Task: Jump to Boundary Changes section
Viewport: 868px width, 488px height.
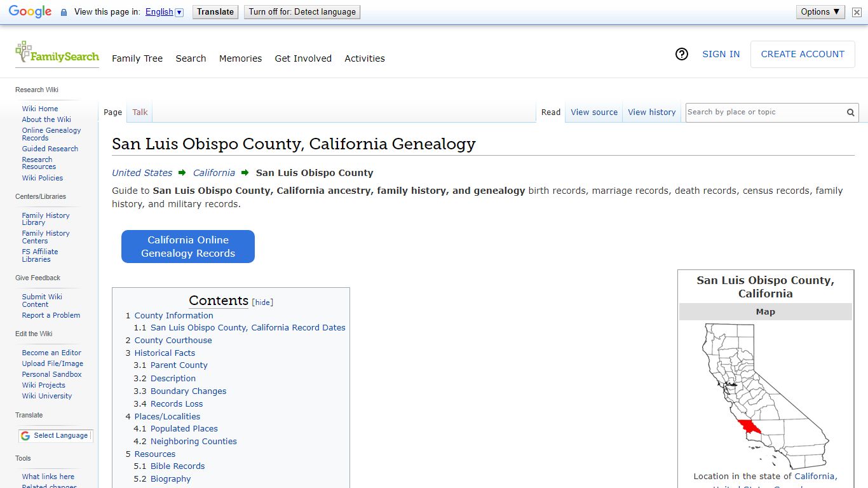Action: click(x=188, y=391)
